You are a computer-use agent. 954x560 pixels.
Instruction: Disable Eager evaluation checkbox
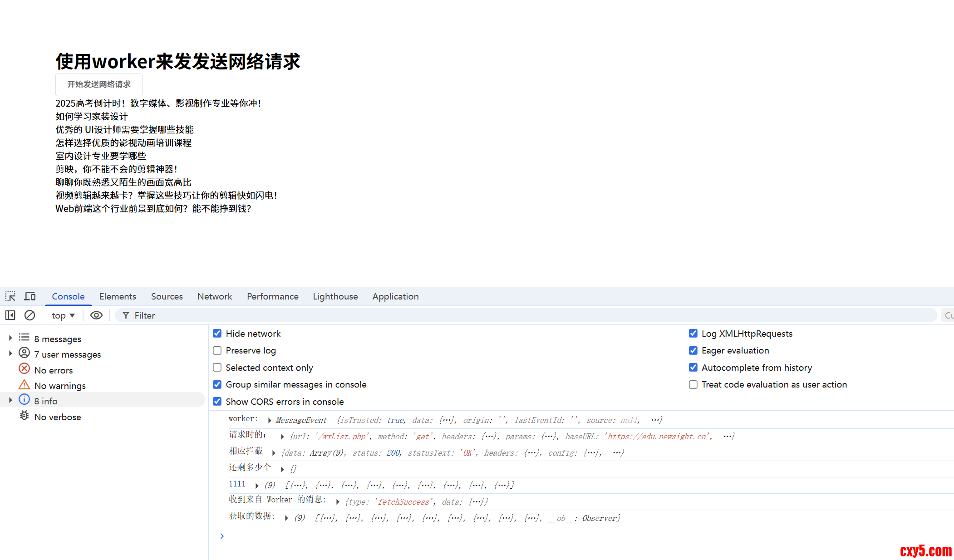pyautogui.click(x=693, y=350)
